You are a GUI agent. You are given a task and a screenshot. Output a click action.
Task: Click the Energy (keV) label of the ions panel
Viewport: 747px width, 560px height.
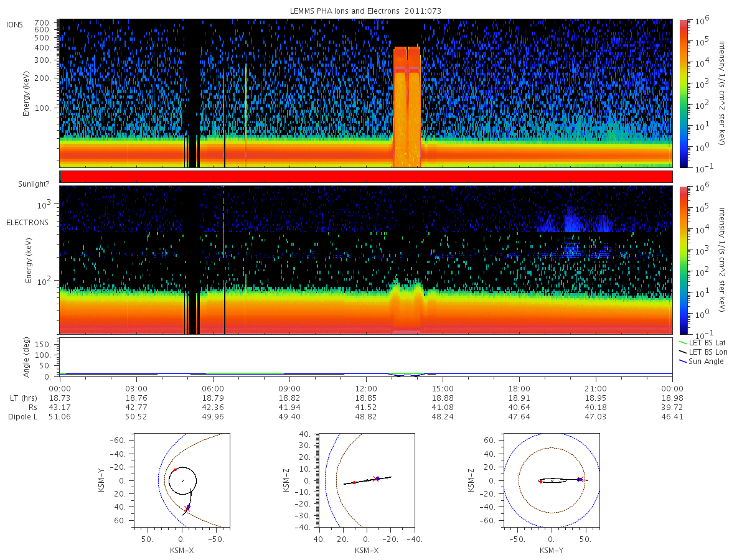click(x=27, y=93)
